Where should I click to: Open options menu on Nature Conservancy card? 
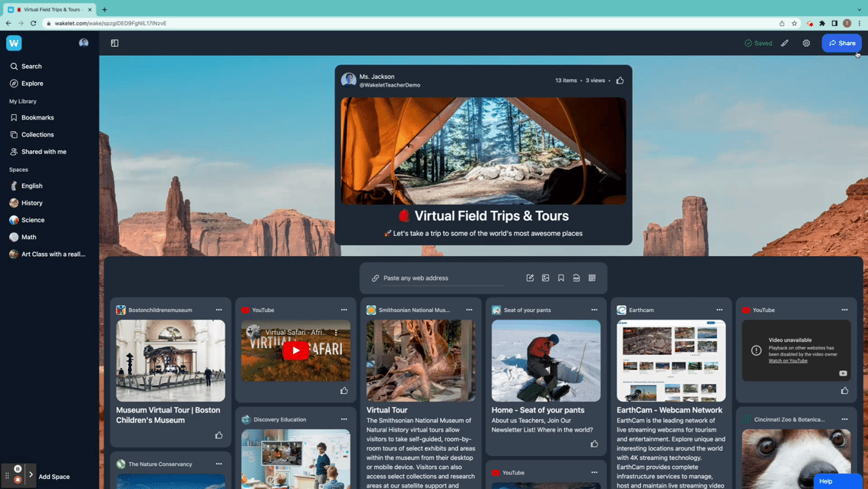(219, 464)
